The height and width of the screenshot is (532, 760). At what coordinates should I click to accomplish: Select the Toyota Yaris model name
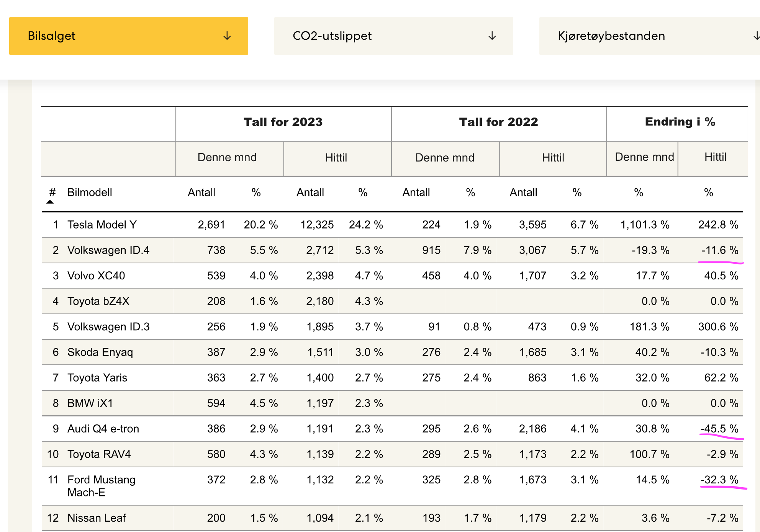point(97,378)
